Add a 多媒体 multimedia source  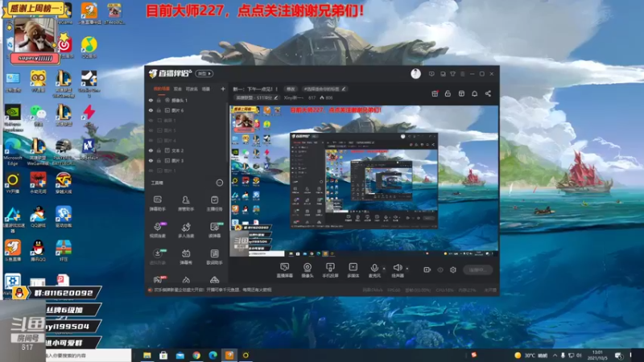click(353, 270)
